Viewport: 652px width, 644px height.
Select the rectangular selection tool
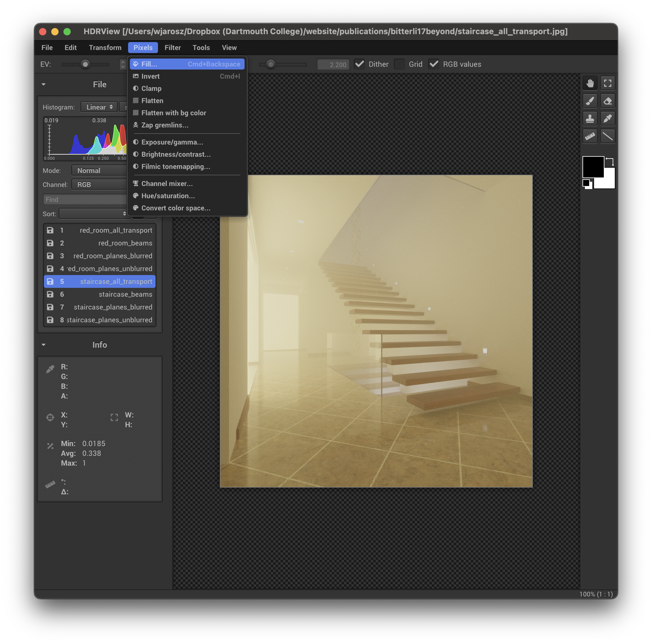tap(607, 83)
